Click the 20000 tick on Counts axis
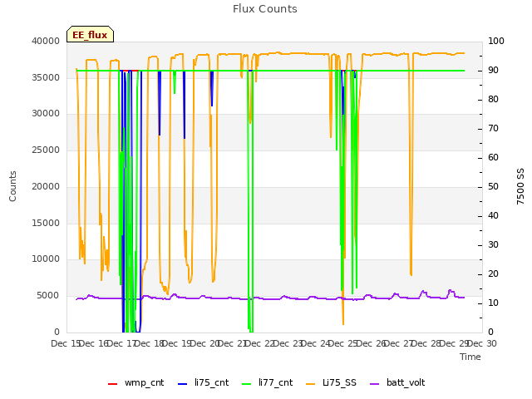Viewport: 532px width, 399px height. click(x=46, y=186)
